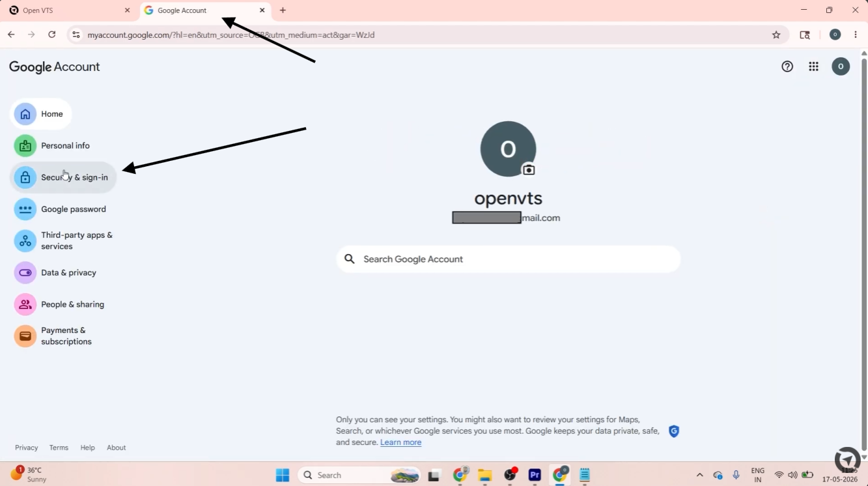This screenshot has width=868, height=486.
Task: Click the taskbar Search box
Action: 360,476
